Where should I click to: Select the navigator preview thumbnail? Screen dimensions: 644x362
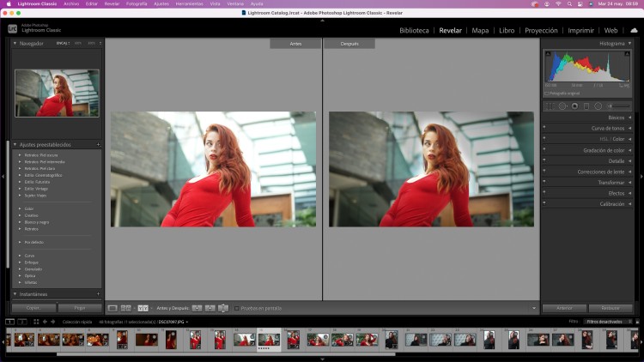[x=57, y=94]
